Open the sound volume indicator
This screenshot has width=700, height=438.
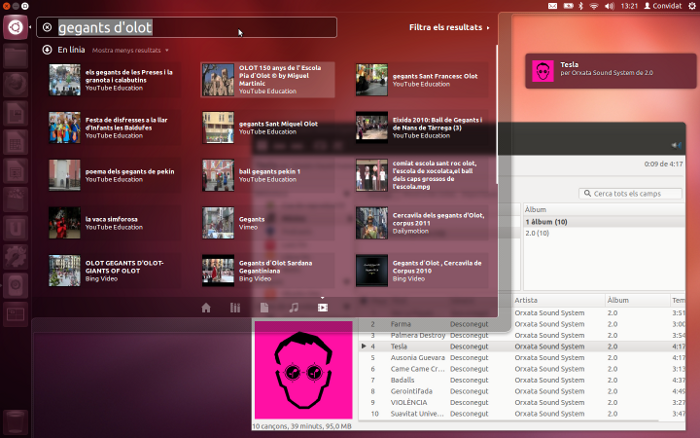(x=609, y=6)
